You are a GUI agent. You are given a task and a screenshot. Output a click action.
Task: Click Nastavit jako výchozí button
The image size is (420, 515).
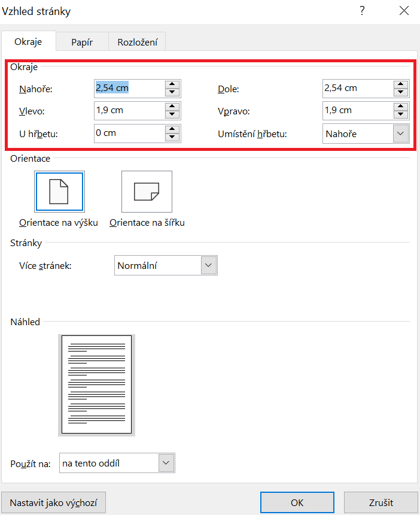(x=54, y=502)
